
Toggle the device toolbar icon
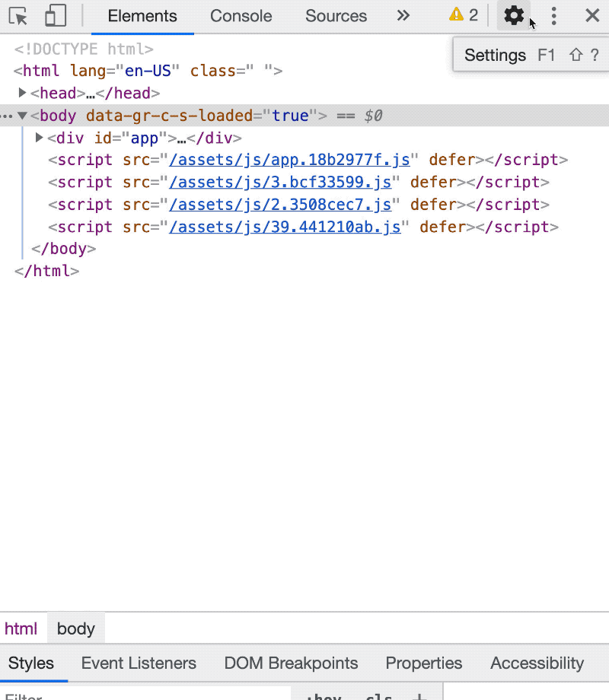[x=56, y=16]
